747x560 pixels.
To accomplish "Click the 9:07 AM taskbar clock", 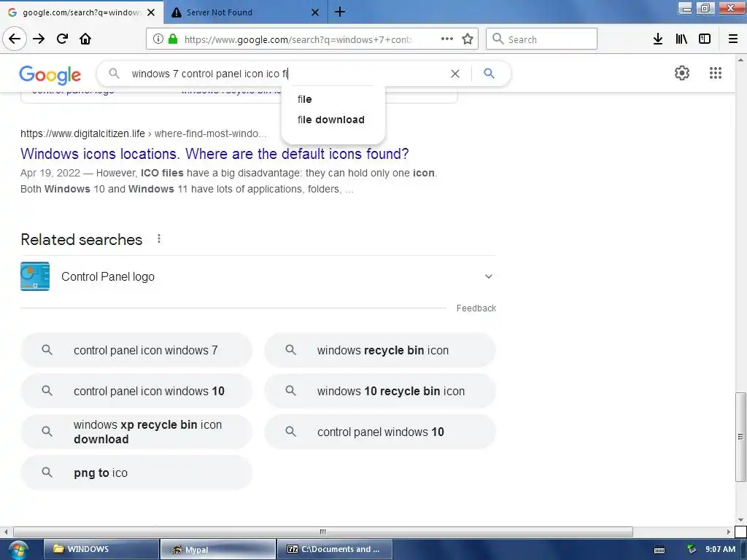I will pyautogui.click(x=720, y=549).
